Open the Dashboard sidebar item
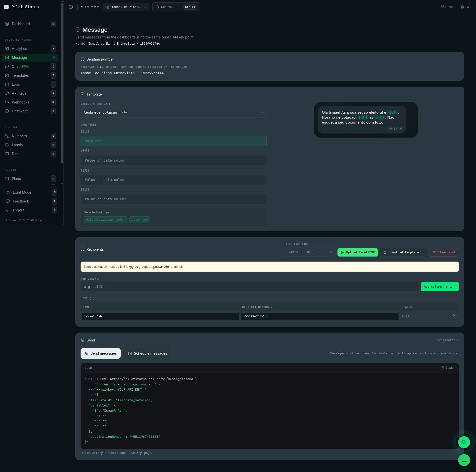The height and width of the screenshot is (472, 476). tap(30, 24)
